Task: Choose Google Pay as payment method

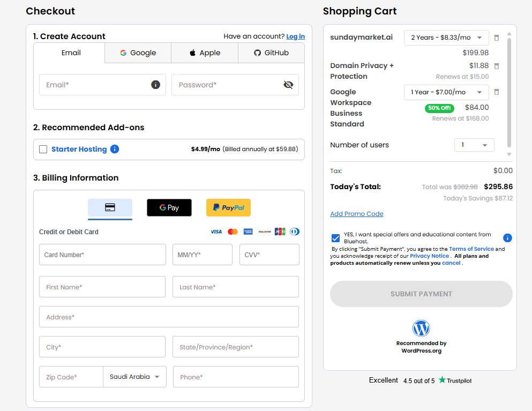Action: click(x=169, y=207)
